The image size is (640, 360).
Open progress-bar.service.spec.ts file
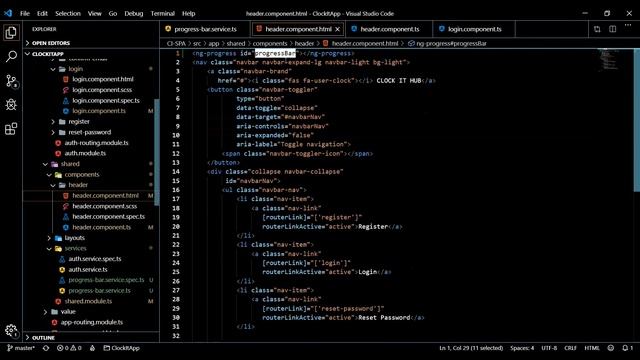(x=106, y=280)
